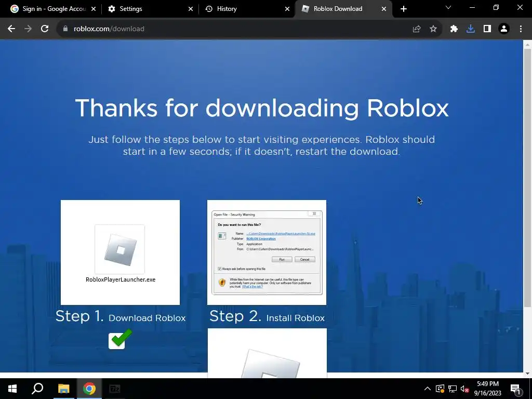Close the Sign in - Google Account tab

(x=94, y=9)
